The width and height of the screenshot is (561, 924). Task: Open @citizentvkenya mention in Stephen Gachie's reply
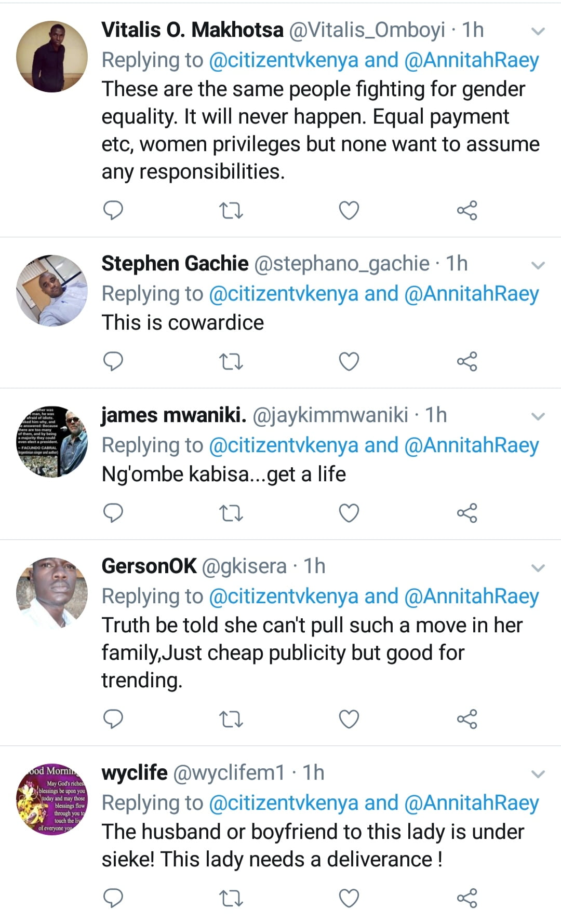[x=284, y=294]
